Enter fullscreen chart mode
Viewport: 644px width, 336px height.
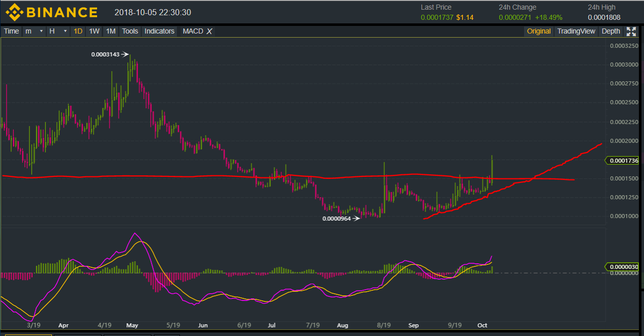click(631, 32)
